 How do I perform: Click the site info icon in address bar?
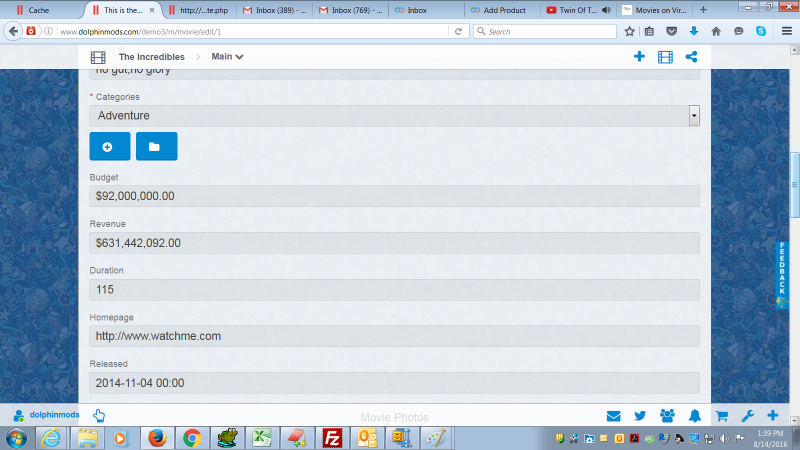(48, 31)
